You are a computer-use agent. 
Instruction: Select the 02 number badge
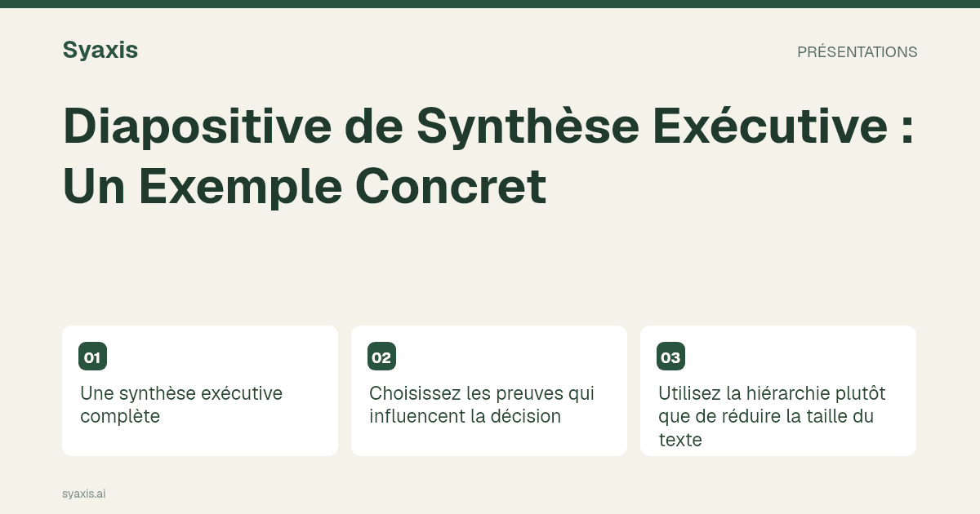[381, 357]
